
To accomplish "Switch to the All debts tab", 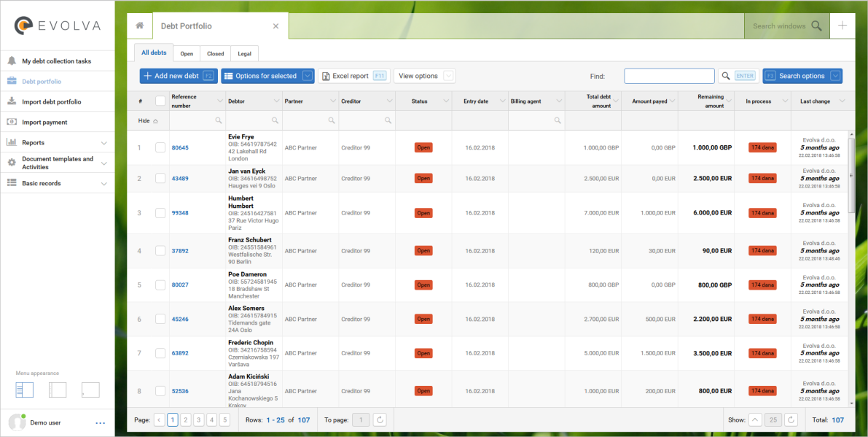I will point(154,53).
